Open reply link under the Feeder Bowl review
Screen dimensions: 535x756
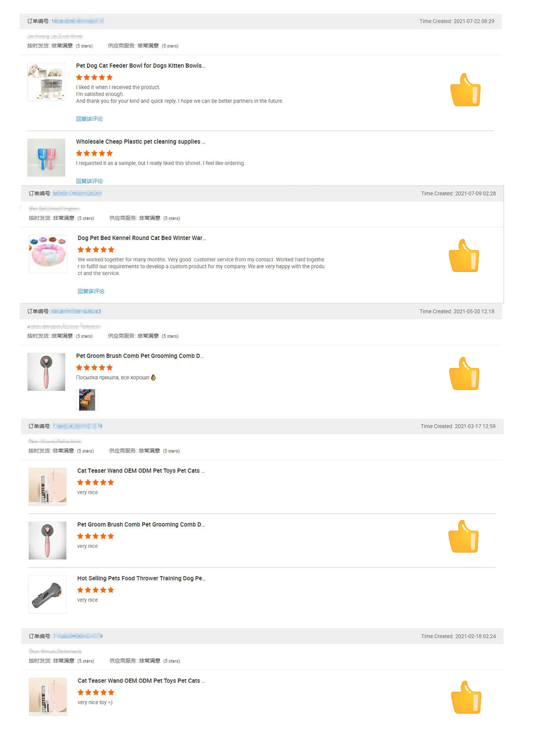coord(89,119)
